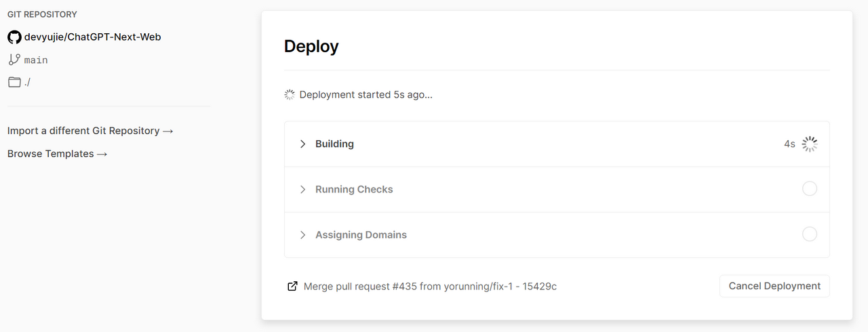Click the devyujie/ChatGPT-Next-Web repository name
The height and width of the screenshot is (332, 868).
93,37
